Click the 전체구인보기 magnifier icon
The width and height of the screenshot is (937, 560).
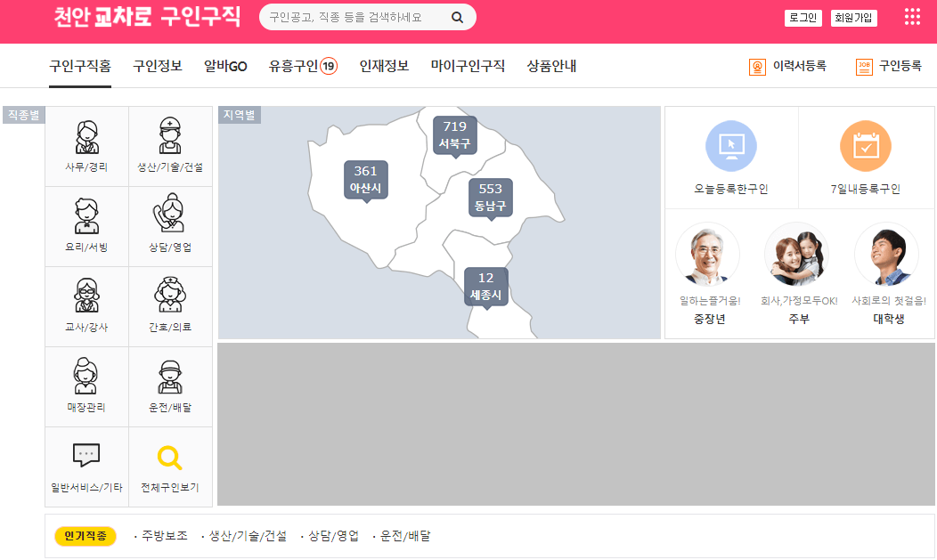pos(170,457)
